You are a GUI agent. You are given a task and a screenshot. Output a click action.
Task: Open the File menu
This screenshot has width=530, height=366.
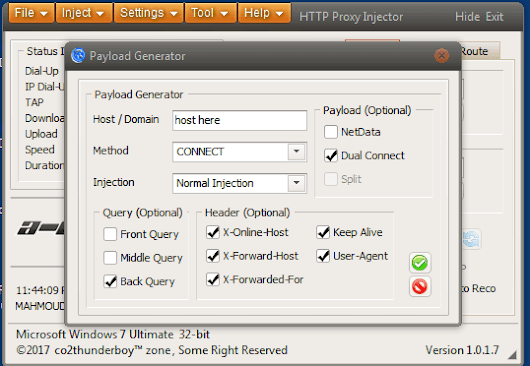pos(31,13)
